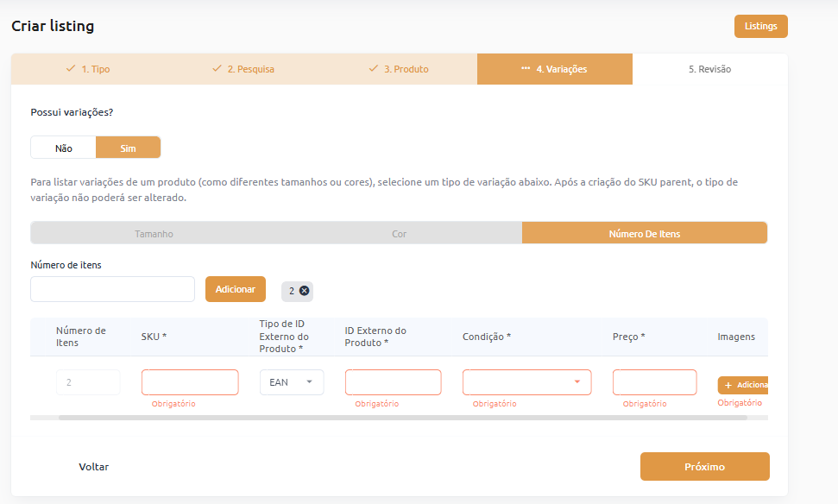The width and height of the screenshot is (838, 504).
Task: Open step 5. Revisão
Action: pos(709,69)
